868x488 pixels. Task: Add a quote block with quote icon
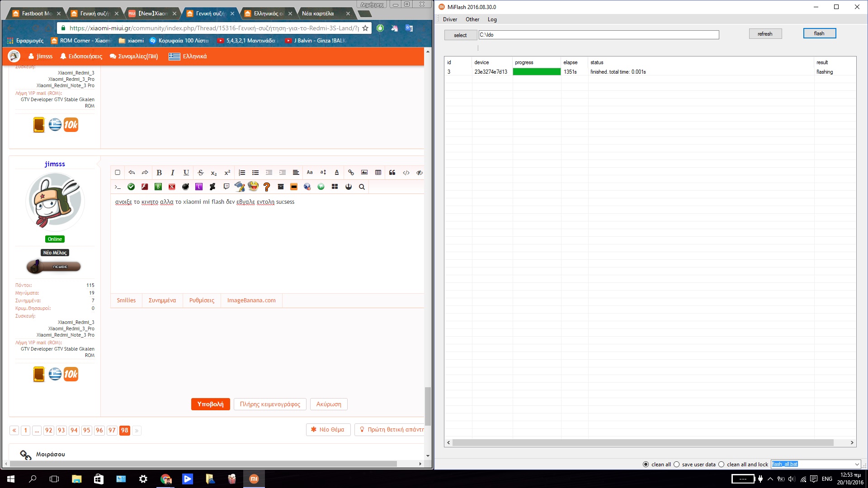392,173
